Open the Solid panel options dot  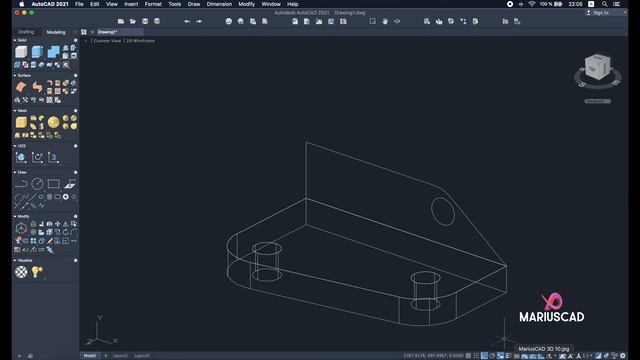coord(76,40)
